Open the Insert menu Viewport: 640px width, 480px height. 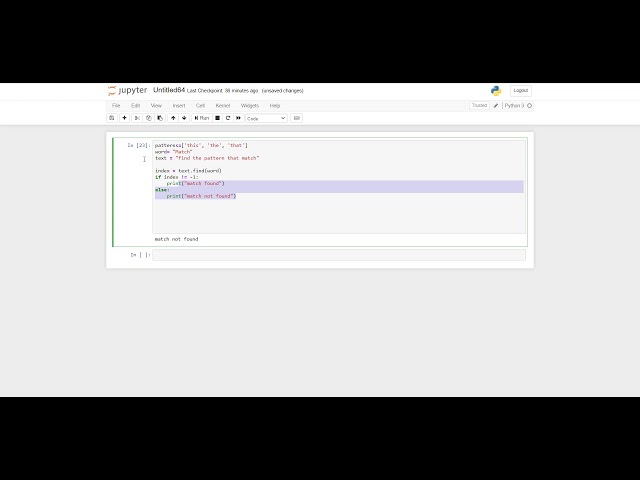[179, 106]
